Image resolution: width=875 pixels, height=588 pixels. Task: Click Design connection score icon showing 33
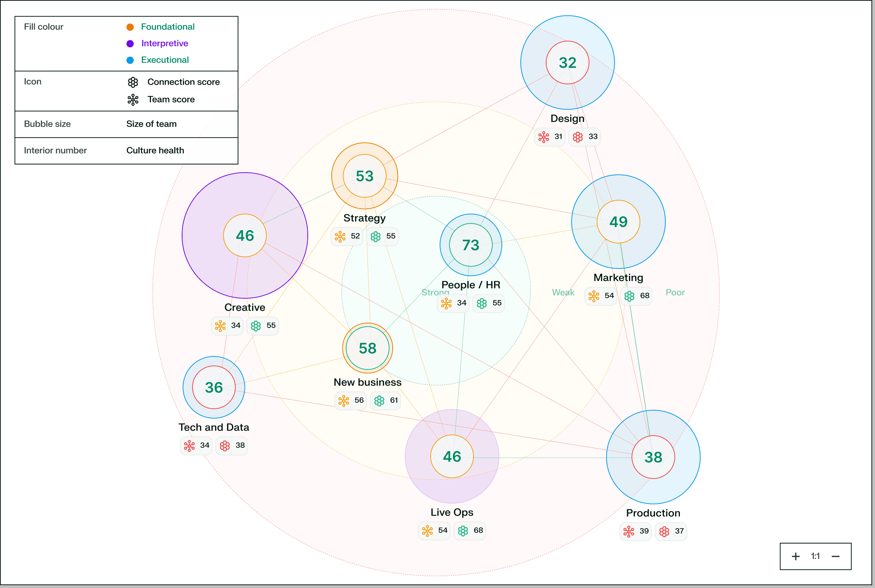(x=578, y=137)
